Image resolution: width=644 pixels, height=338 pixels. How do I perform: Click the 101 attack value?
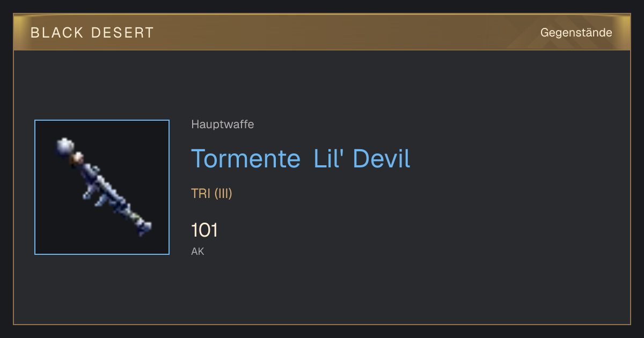[x=204, y=230]
